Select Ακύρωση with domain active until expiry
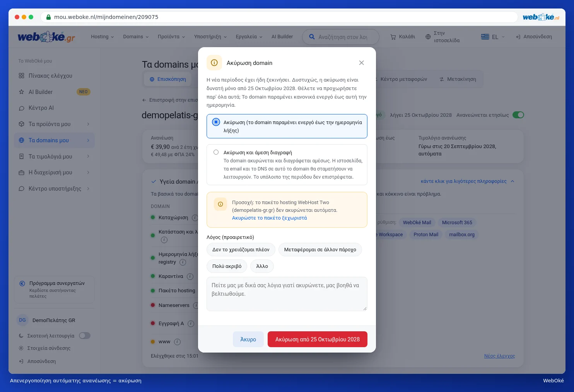This screenshot has height=392, width=574. [x=287, y=126]
